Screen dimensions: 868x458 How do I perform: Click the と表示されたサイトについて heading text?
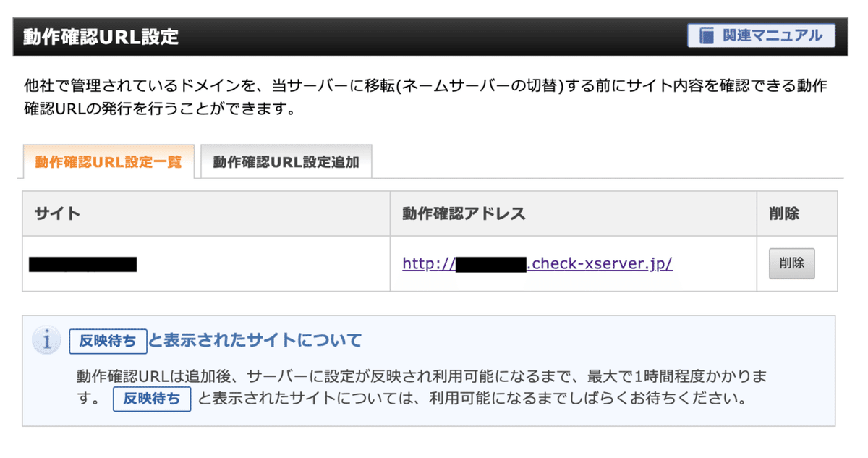coord(255,340)
